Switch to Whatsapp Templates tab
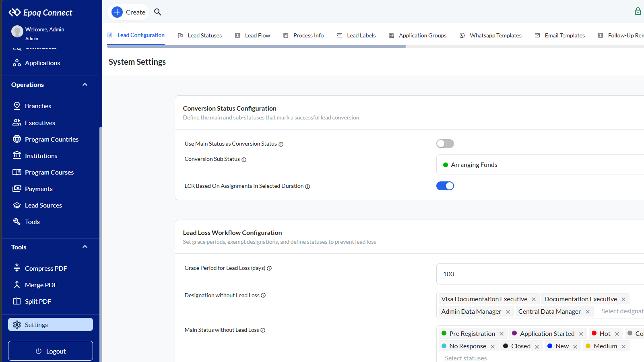 (x=490, y=35)
